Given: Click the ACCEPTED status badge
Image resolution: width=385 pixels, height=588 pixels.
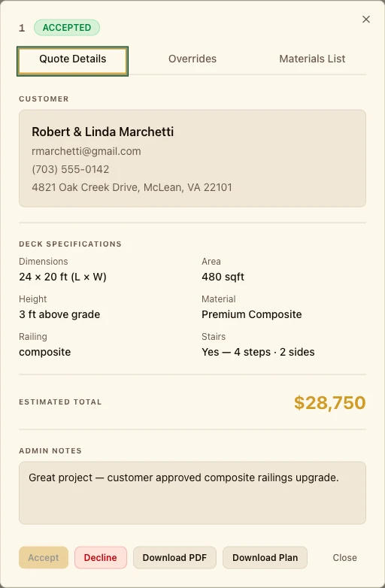Looking at the screenshot, I should (67, 28).
